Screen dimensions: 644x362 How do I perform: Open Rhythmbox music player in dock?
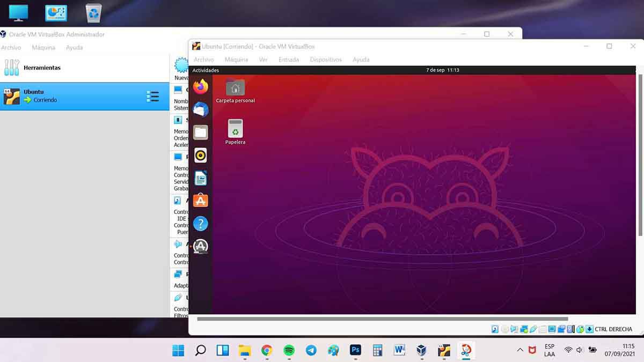(201, 156)
